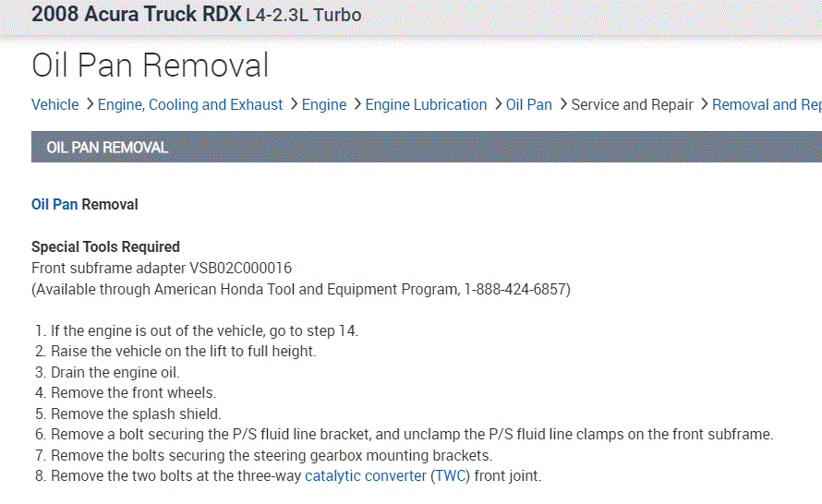Click Service and Repair breadcrumb item
This screenshot has height=504, width=822.
coord(632,105)
